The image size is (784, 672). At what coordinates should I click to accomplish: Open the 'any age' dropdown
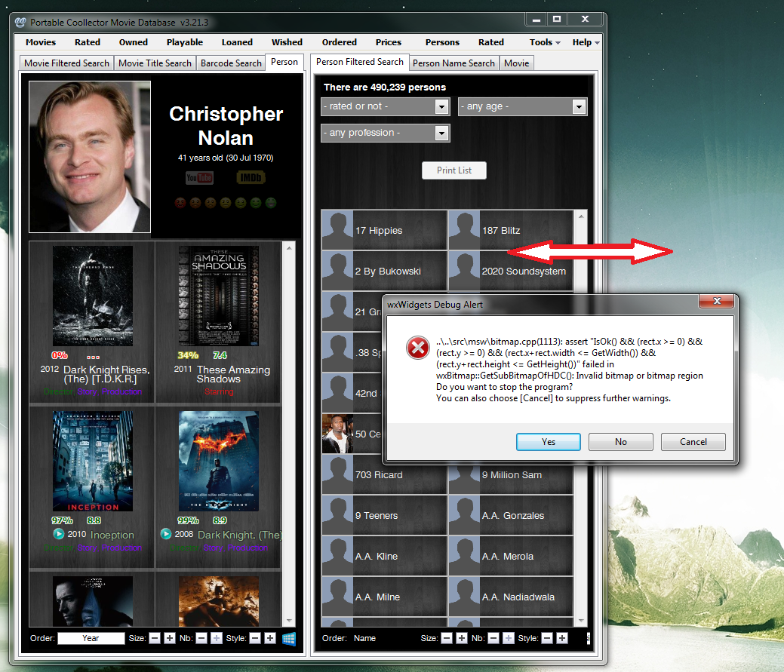(x=522, y=106)
